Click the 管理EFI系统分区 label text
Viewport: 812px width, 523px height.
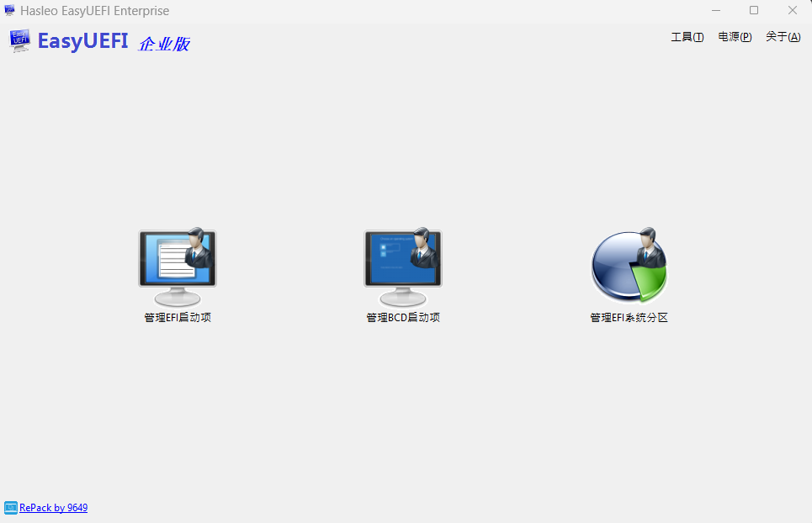click(629, 318)
